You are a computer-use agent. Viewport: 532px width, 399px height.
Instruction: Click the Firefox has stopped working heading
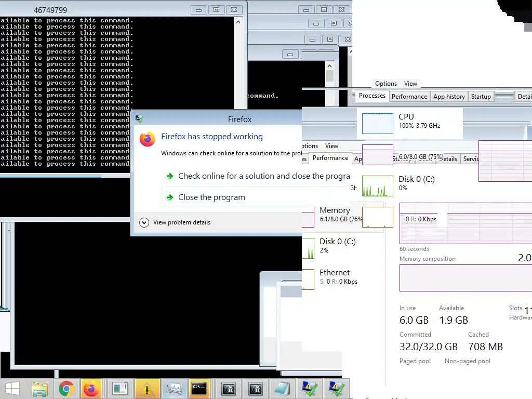coord(212,137)
